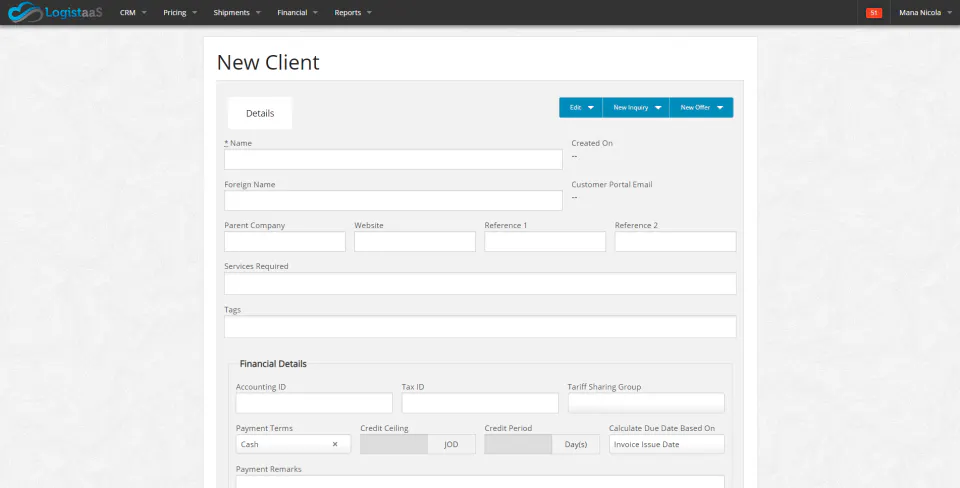This screenshot has height=488, width=960.
Task: Select the Website text box
Action: 414,241
